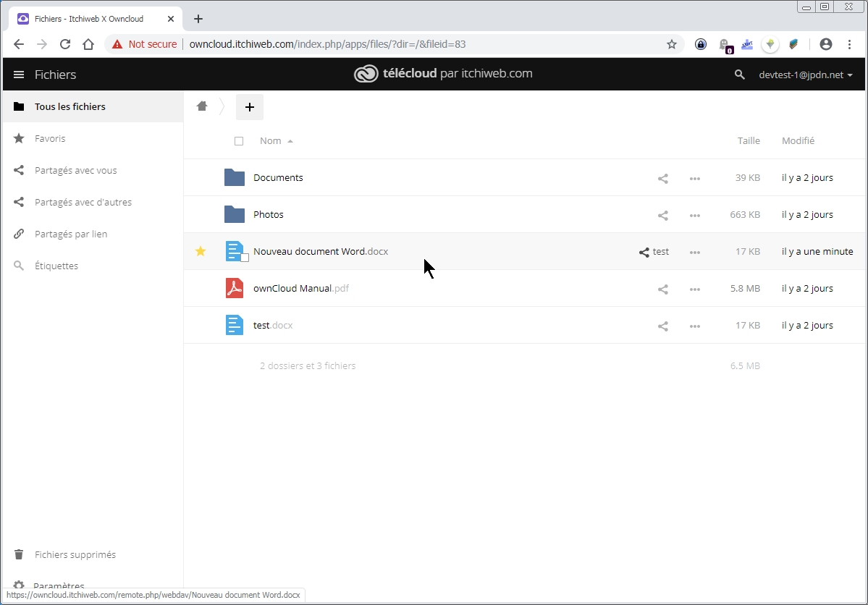Open Fichiers supprimés trash

click(x=93, y=554)
